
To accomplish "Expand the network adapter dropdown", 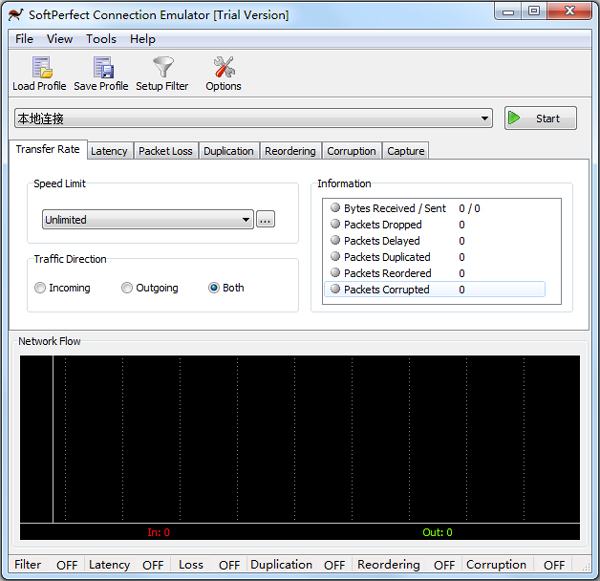I will 484,118.
